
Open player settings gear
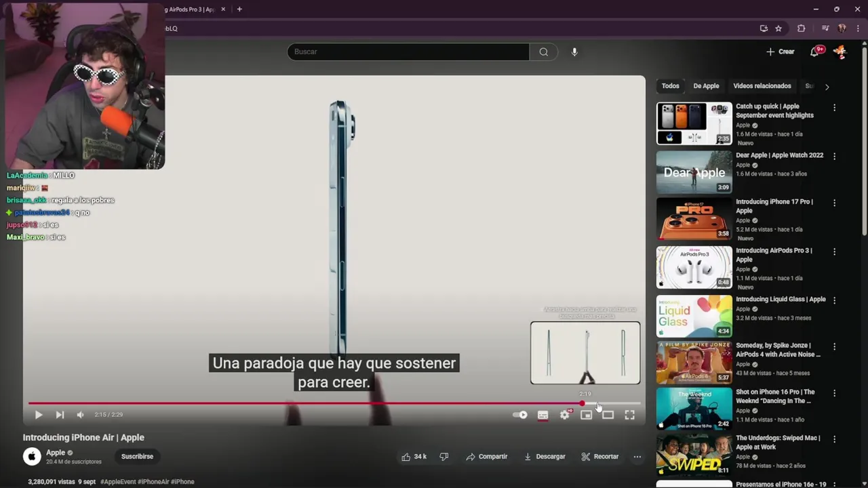[565, 415]
